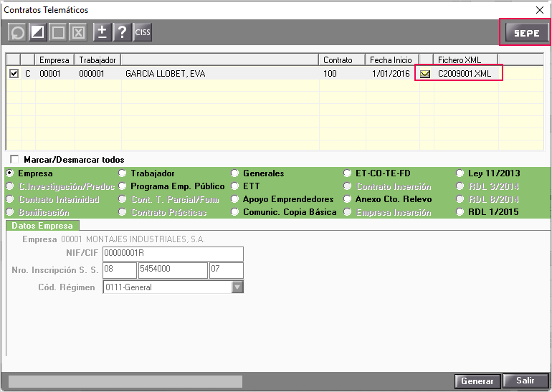Screen dimensions: 552x392
Task: Select the Empresa radio button
Action: pos(10,173)
